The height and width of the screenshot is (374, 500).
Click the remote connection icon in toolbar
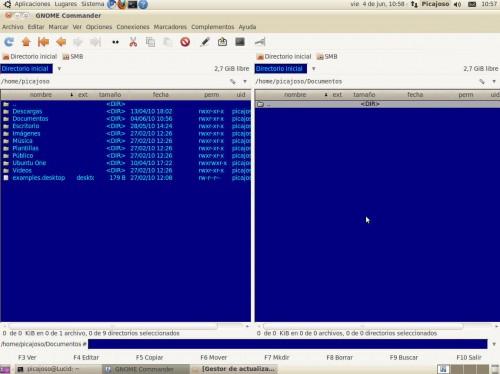click(260, 42)
